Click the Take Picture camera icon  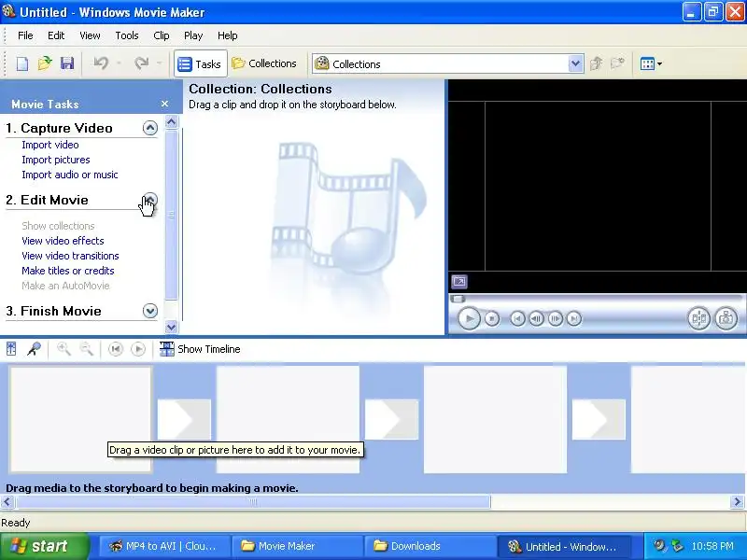pyautogui.click(x=726, y=318)
